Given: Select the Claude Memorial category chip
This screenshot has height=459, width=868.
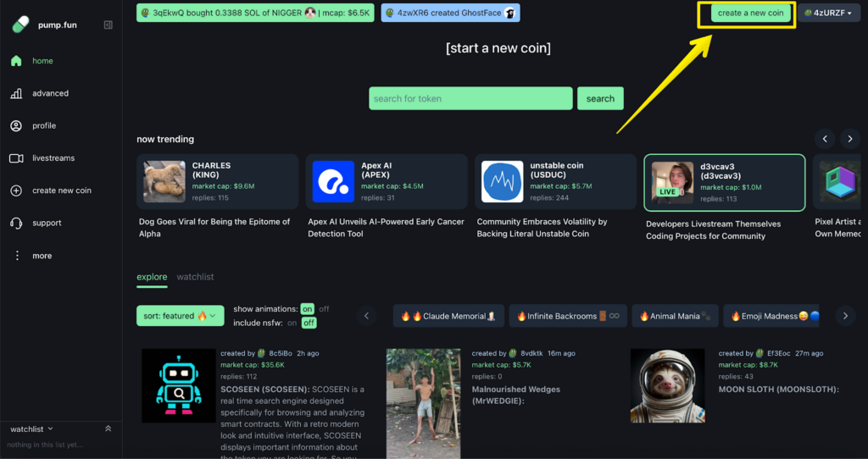Looking at the screenshot, I should click(448, 316).
